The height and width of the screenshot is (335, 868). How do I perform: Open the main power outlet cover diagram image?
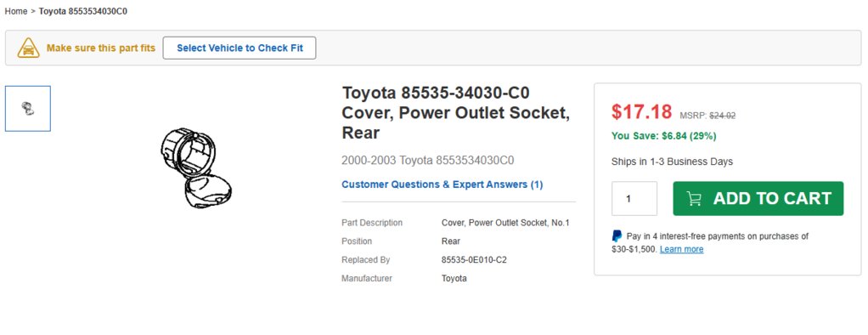196,167
